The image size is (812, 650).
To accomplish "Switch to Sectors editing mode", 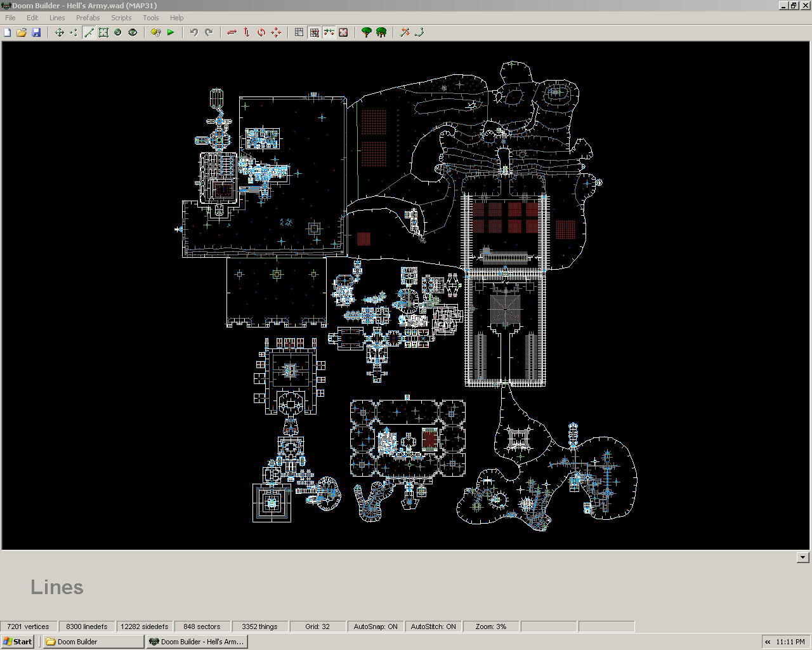I will pos(103,32).
